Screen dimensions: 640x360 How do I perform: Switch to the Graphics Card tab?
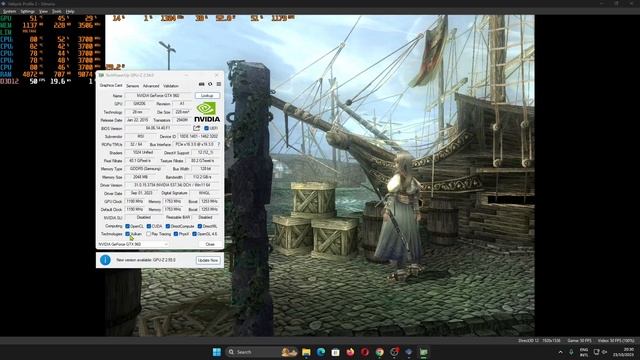[x=111, y=86]
